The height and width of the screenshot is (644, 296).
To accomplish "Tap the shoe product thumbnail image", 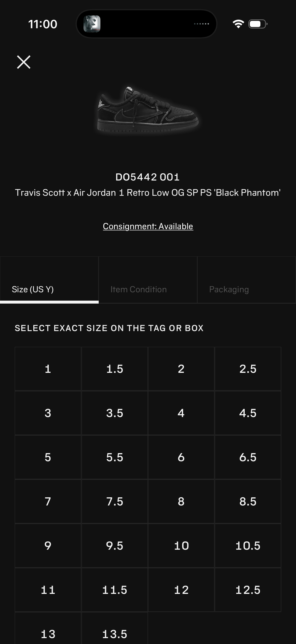I will 147,110.
